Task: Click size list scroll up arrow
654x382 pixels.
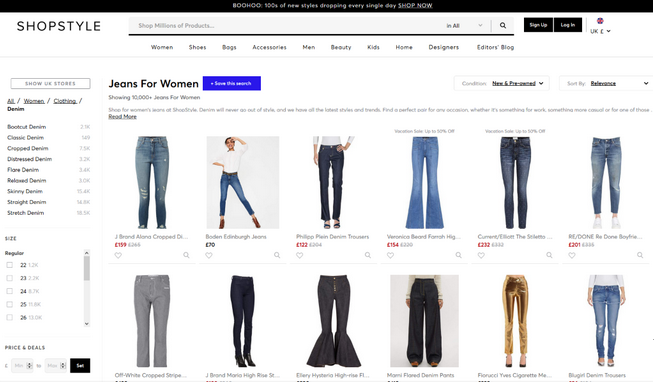Action: (87, 253)
